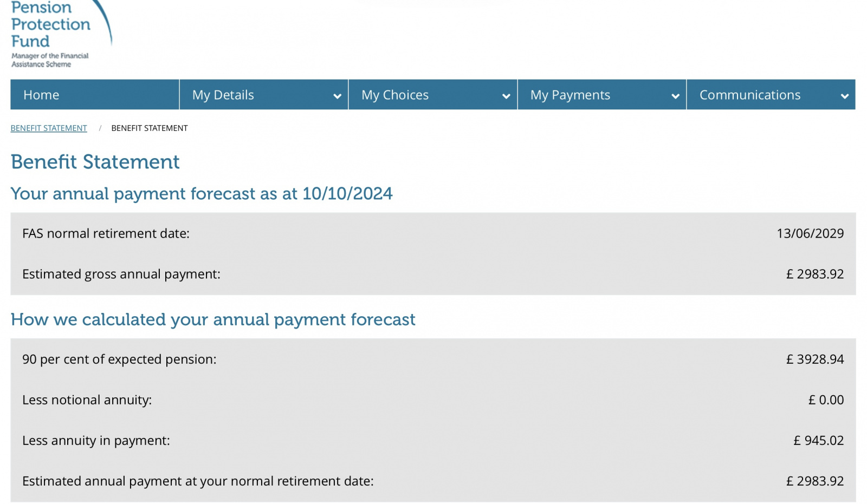Expand the Communications dropdown chevron
This screenshot has width=867, height=504.
coord(844,96)
